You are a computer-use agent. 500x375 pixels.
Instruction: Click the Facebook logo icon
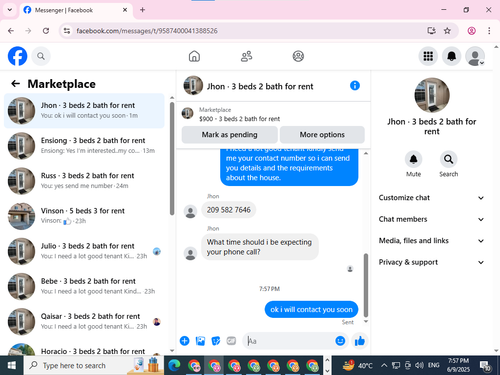point(17,56)
